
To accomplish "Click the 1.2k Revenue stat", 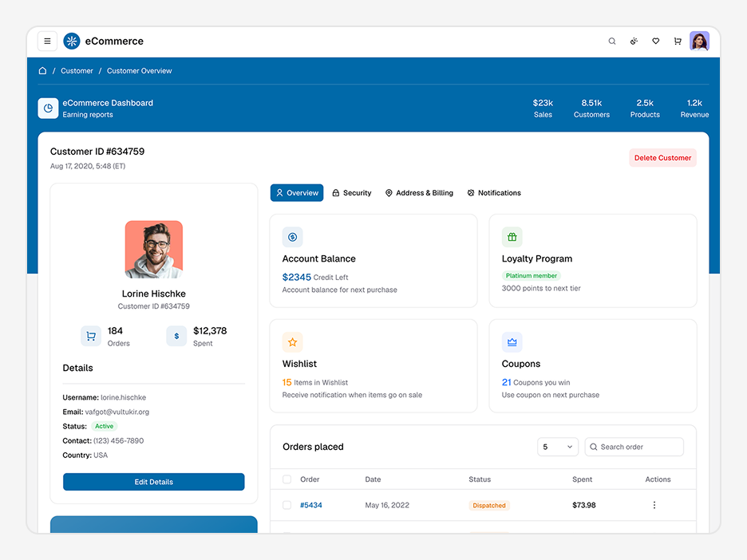I will pyautogui.click(x=694, y=108).
